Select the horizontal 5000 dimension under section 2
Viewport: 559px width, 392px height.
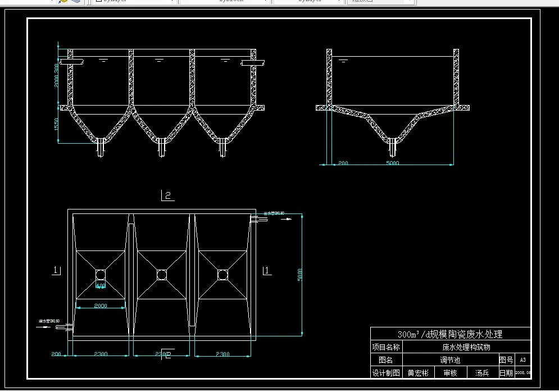click(393, 163)
